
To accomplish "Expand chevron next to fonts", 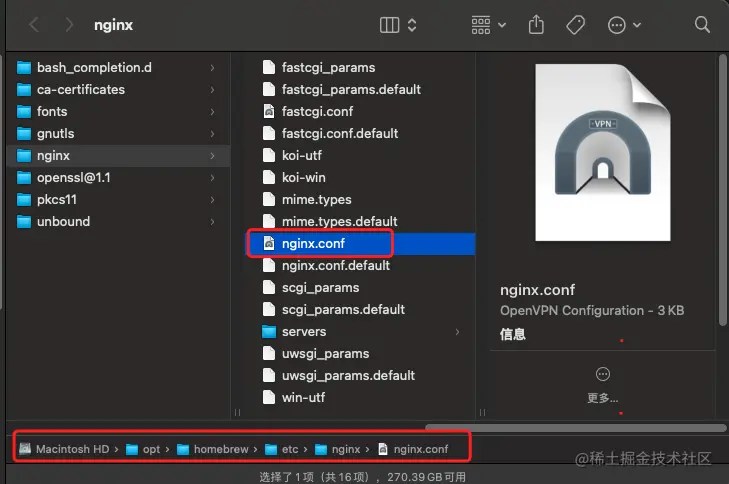I will pos(212,112).
